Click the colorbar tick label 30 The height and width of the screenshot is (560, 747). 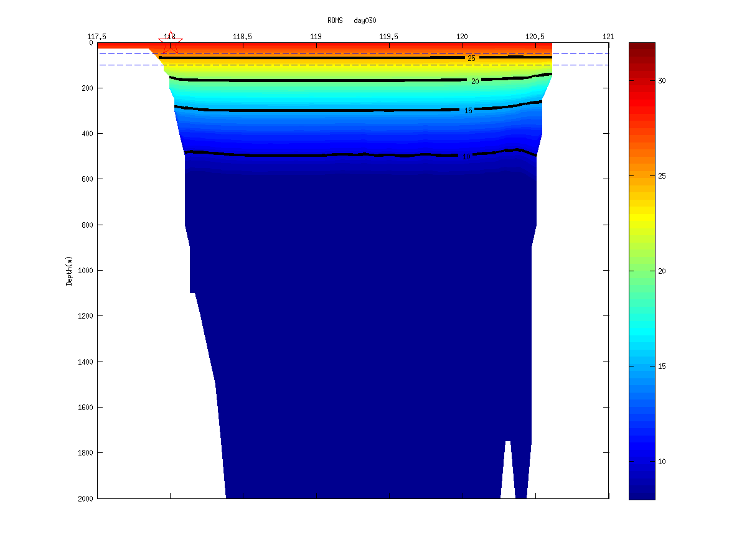click(662, 81)
